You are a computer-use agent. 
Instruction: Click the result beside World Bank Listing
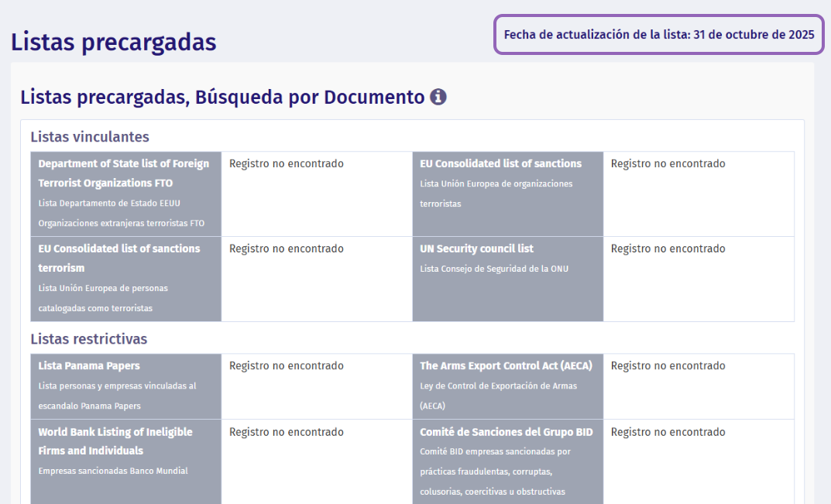pyautogui.click(x=287, y=432)
